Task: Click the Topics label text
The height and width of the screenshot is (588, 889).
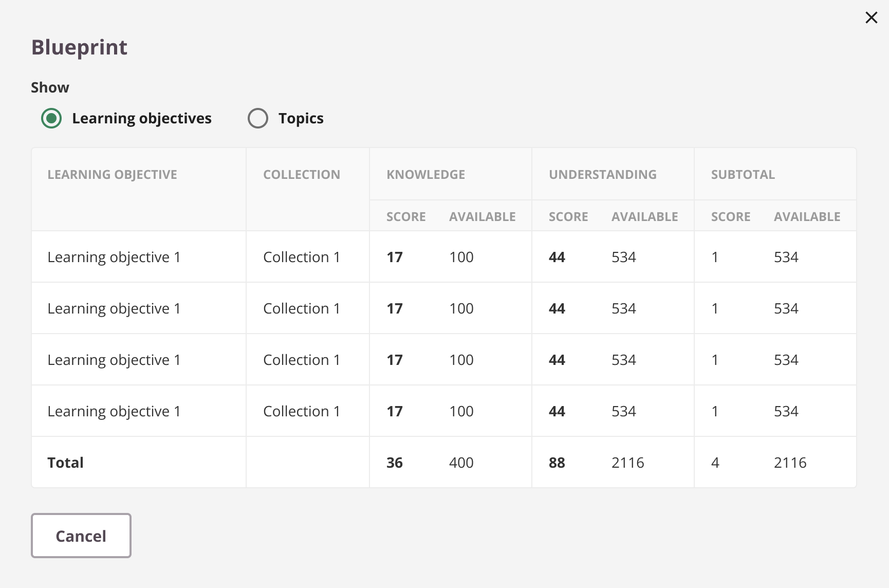Action: pyautogui.click(x=301, y=118)
